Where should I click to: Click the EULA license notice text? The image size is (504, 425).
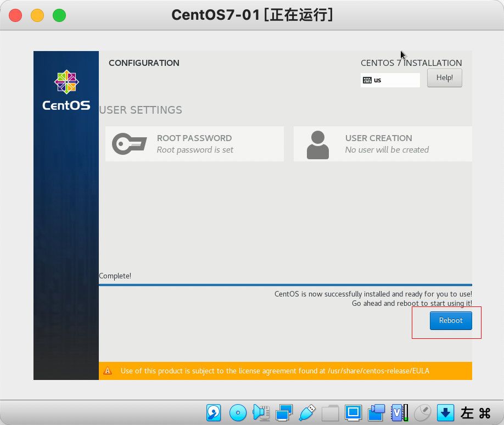[x=275, y=371]
